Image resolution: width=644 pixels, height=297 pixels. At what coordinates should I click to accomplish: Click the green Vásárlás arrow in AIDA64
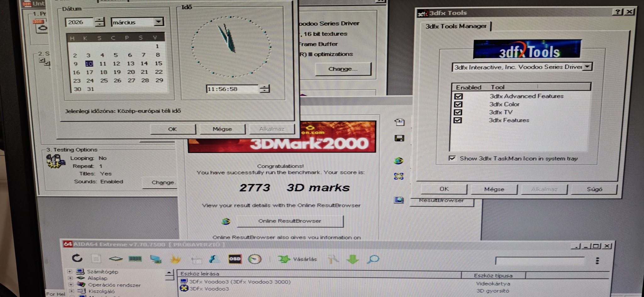pyautogui.click(x=284, y=259)
